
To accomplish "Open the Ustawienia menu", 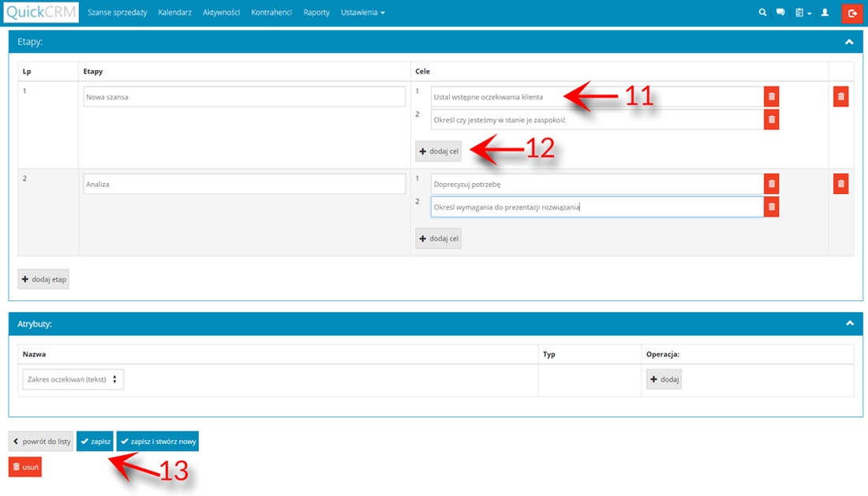I will (363, 13).
